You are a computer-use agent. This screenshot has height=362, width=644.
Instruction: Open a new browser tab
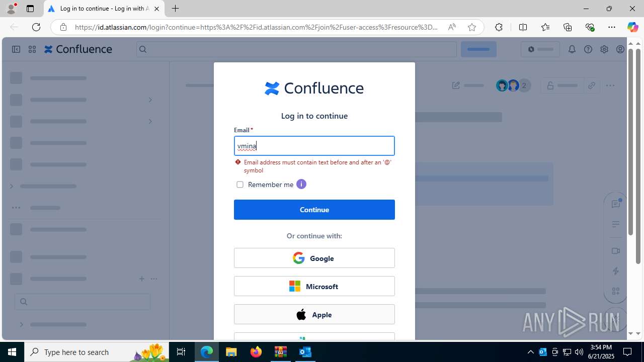tap(175, 9)
